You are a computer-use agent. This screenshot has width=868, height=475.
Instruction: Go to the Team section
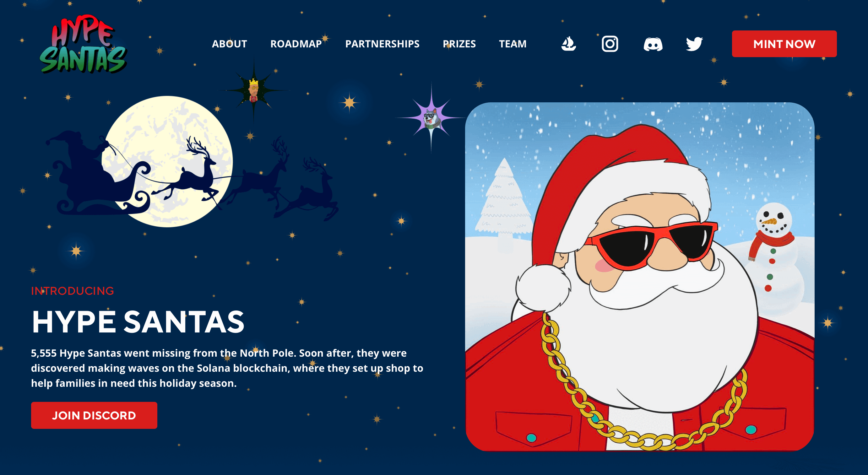click(x=513, y=44)
